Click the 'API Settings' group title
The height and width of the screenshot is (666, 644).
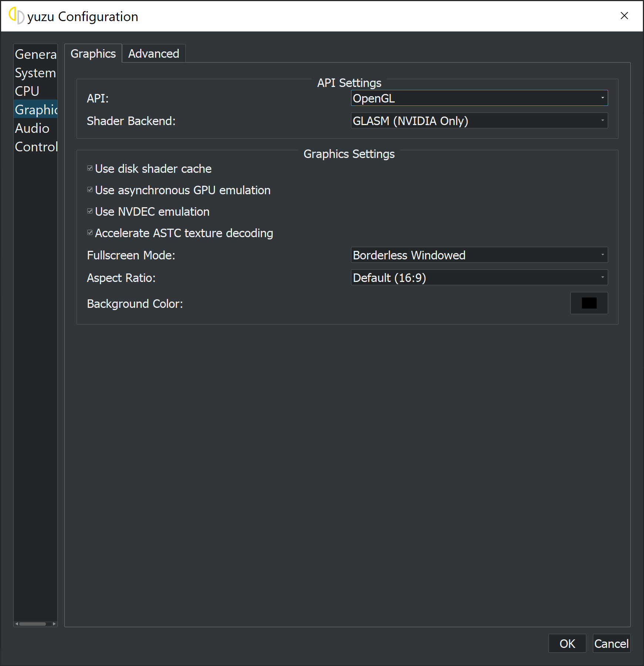tap(349, 83)
